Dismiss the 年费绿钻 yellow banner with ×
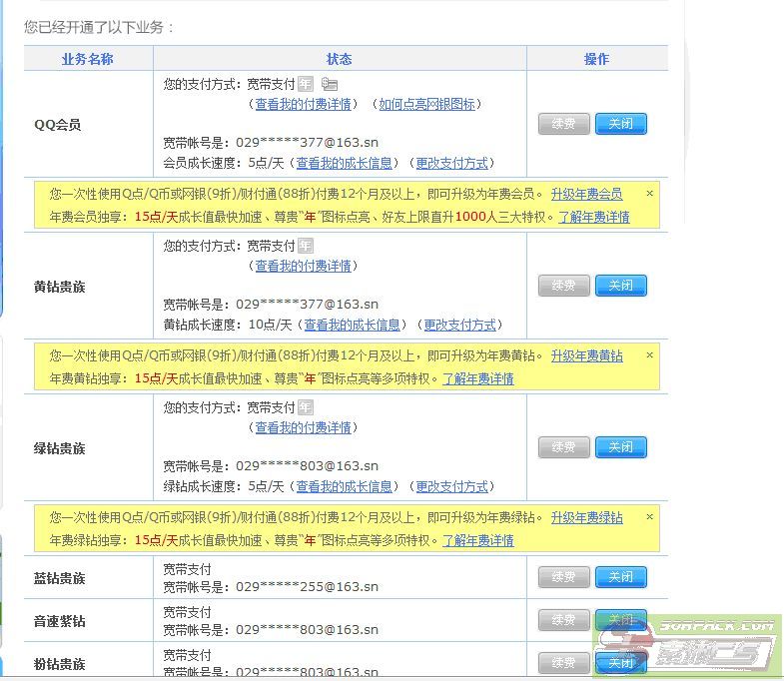 pyautogui.click(x=649, y=517)
